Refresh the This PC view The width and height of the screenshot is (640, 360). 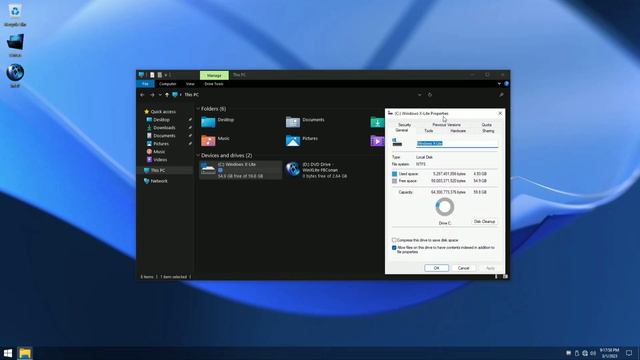click(430, 95)
